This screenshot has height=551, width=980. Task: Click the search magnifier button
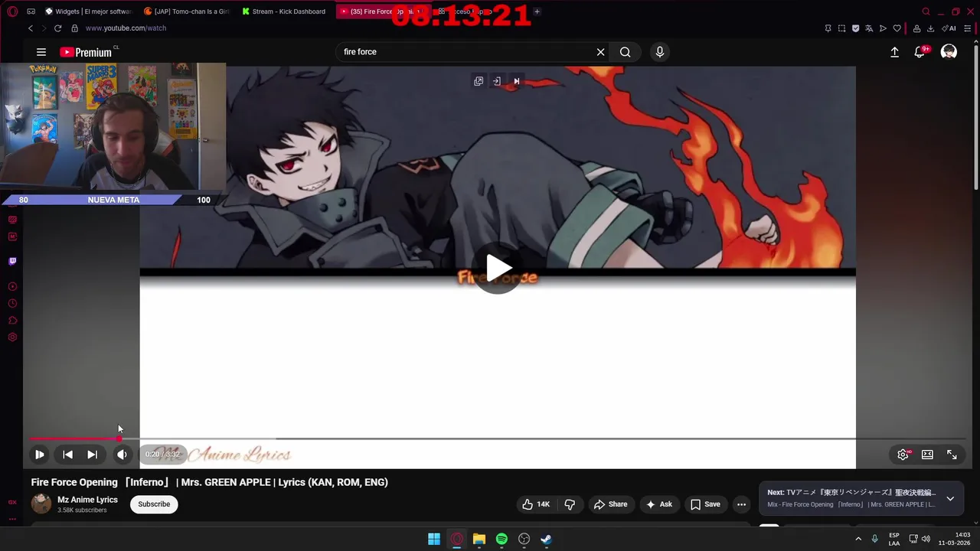[626, 52]
